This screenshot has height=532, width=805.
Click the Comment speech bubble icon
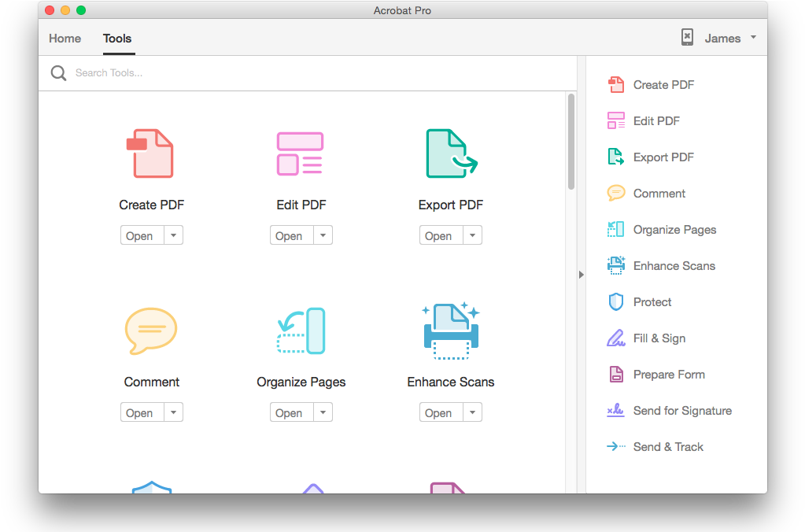151,331
